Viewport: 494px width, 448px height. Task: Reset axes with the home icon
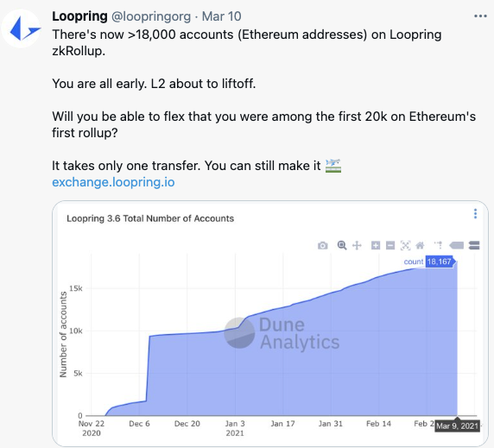coord(421,245)
